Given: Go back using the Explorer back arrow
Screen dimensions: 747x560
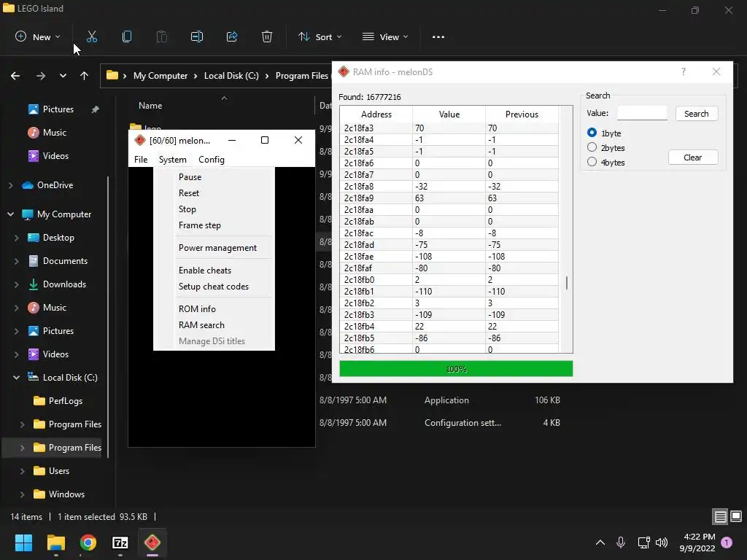Looking at the screenshot, I should point(15,76).
